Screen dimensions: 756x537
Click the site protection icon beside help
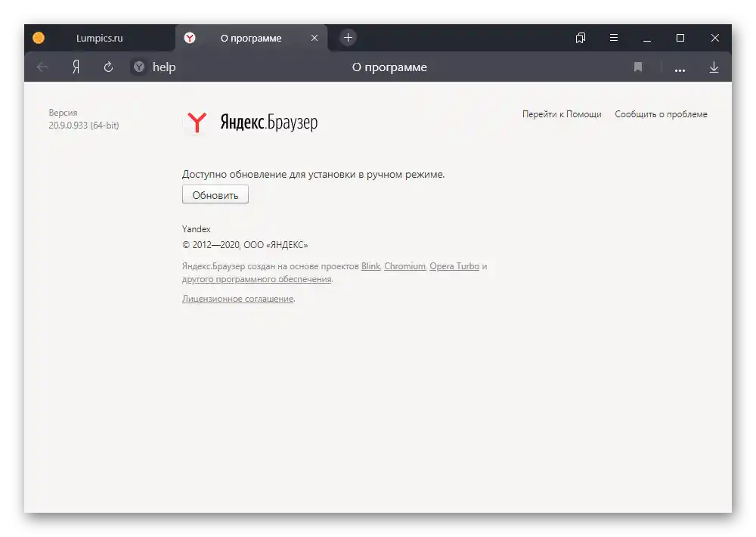[x=139, y=67]
